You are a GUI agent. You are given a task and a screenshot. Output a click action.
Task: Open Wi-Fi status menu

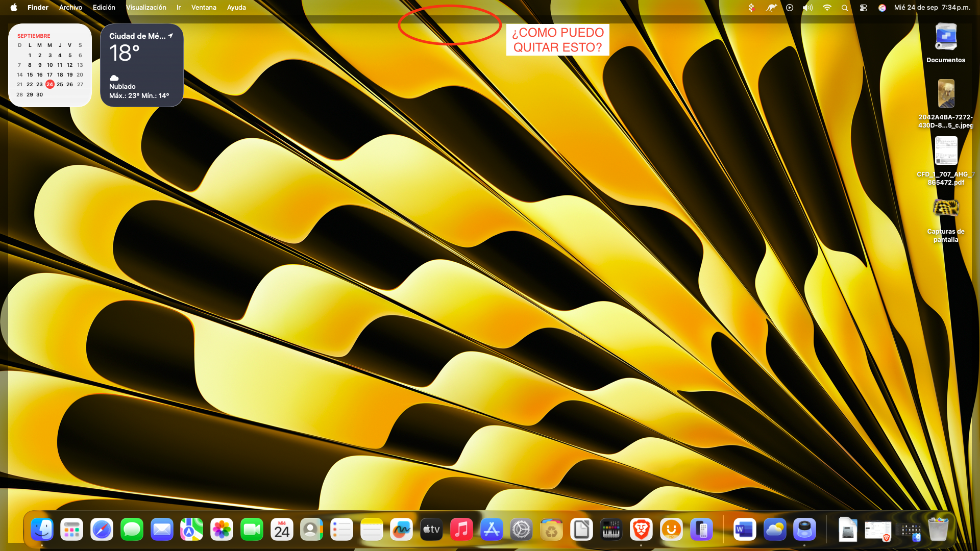(827, 8)
